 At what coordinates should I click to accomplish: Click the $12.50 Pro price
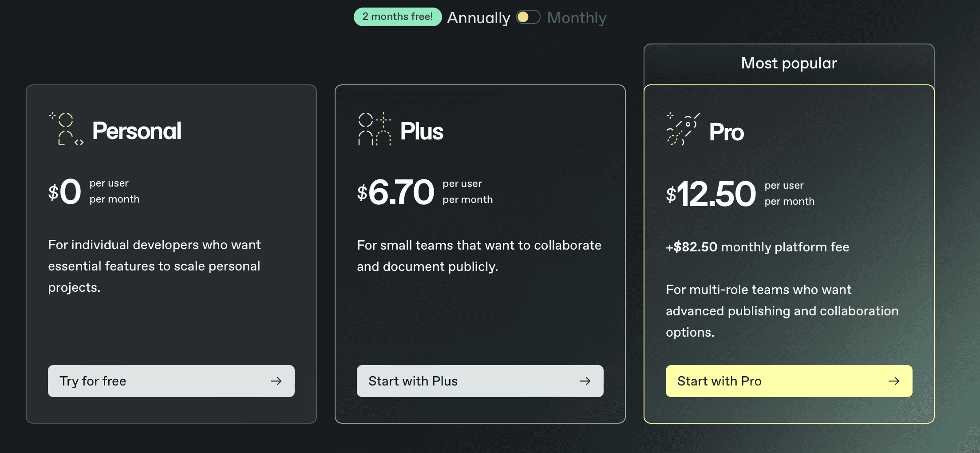(x=711, y=194)
